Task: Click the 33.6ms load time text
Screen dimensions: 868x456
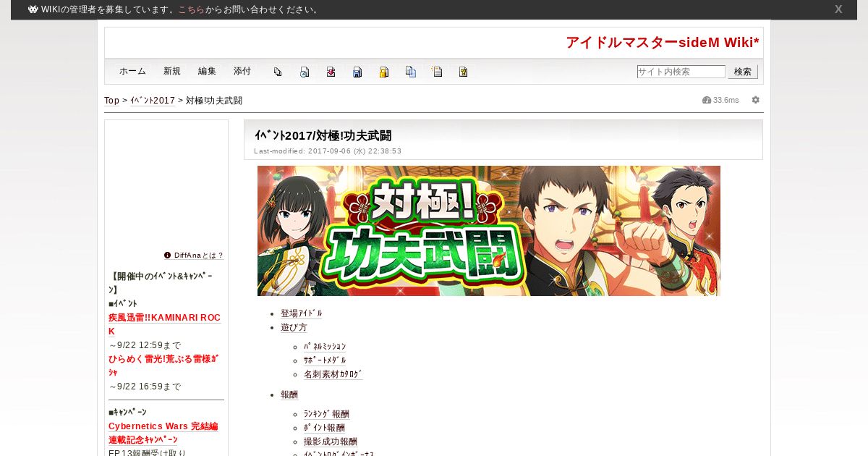Action: point(726,100)
